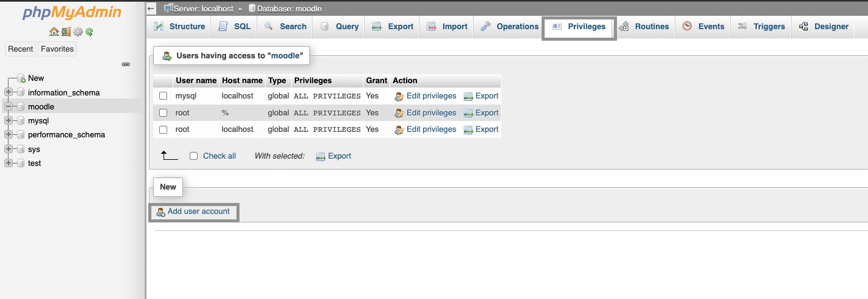Tick the Check all checkbox
Viewport: 868px width, 299px height.
pyautogui.click(x=194, y=156)
